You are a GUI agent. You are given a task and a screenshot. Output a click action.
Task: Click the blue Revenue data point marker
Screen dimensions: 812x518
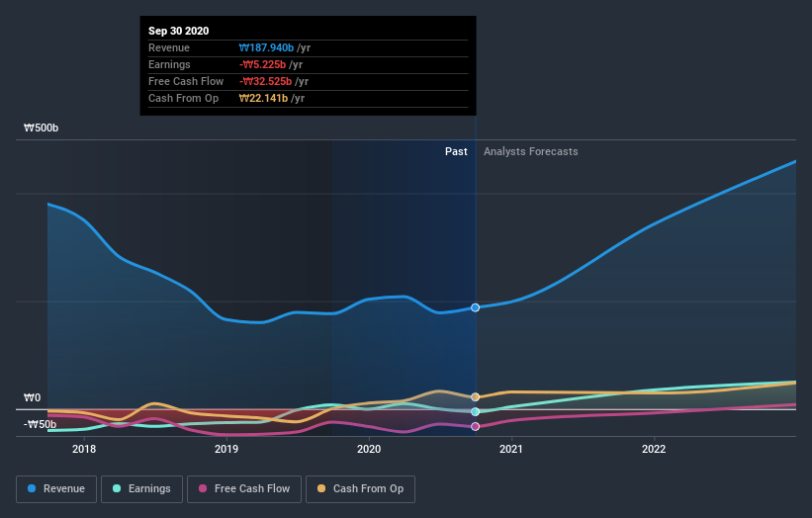(x=476, y=307)
